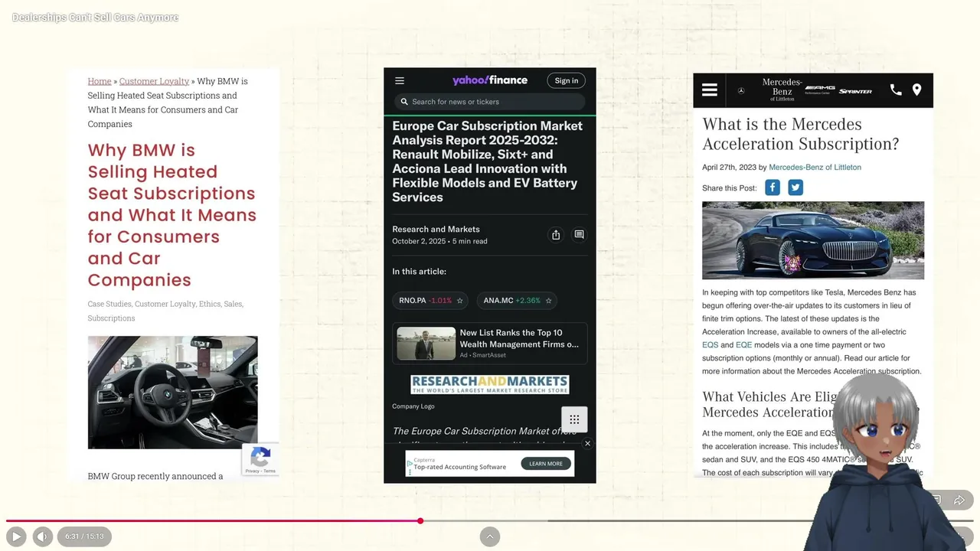Seek using the red progress bar handle
Viewport: 980px width, 551px height.
point(420,521)
